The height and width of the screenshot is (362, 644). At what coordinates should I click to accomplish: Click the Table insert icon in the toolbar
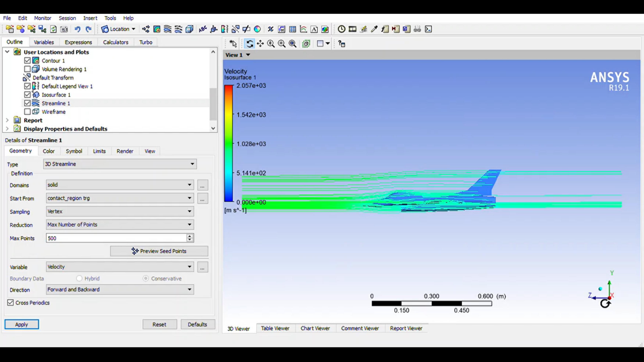pyautogui.click(x=292, y=29)
